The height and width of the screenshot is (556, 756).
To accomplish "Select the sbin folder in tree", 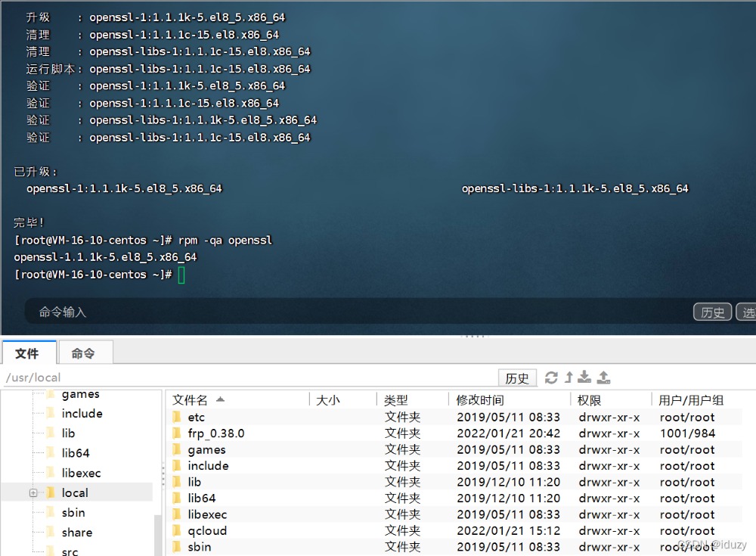I will click(x=73, y=513).
